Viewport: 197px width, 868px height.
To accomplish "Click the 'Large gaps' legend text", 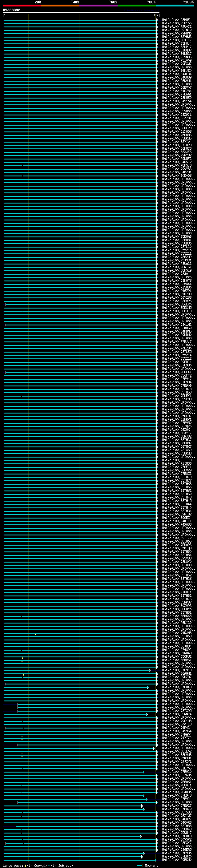I will coord(13,865).
